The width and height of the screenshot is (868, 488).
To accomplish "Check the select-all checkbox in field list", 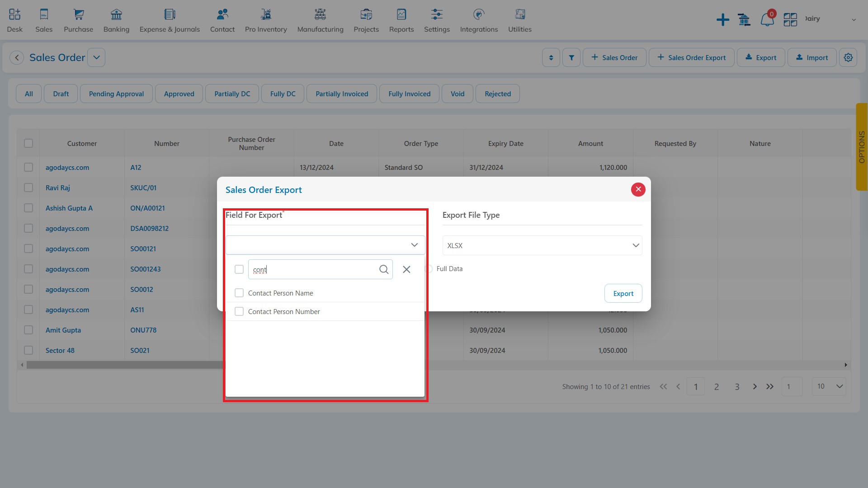I will tap(239, 269).
